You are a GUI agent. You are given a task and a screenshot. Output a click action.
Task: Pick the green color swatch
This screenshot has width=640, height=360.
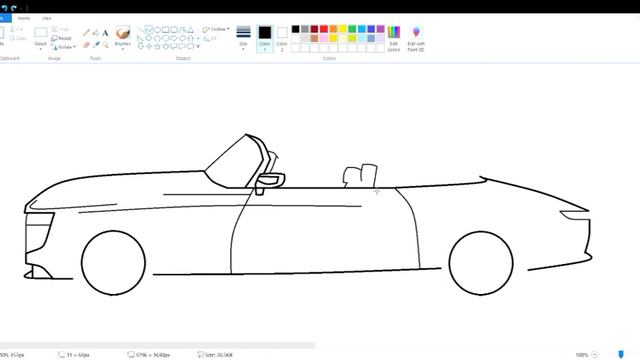coord(352,29)
